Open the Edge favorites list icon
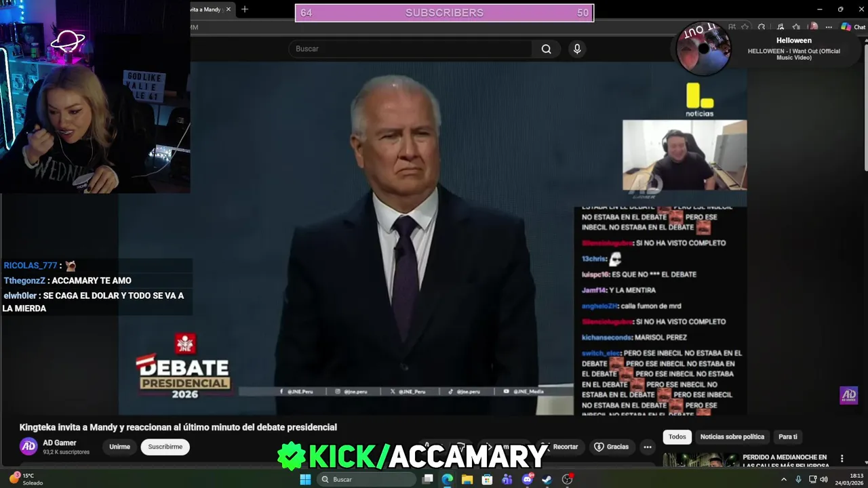 796,27
